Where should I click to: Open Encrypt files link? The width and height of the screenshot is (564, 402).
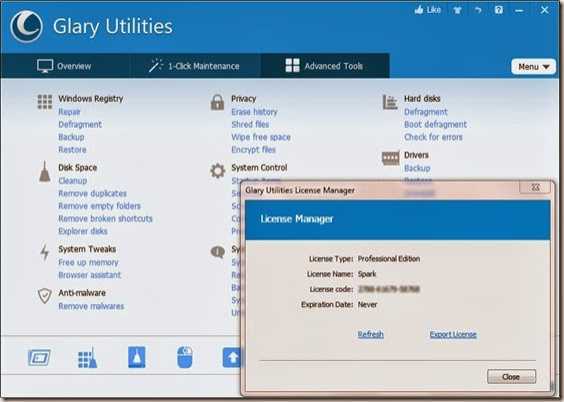click(254, 150)
